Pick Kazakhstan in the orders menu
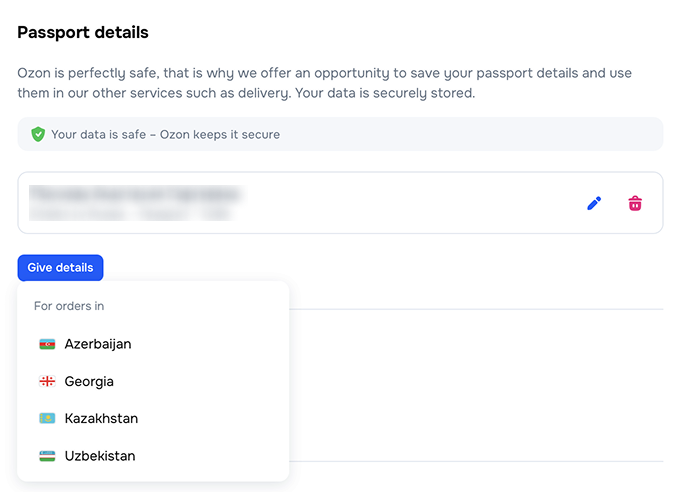The height and width of the screenshot is (492, 678). [101, 419]
